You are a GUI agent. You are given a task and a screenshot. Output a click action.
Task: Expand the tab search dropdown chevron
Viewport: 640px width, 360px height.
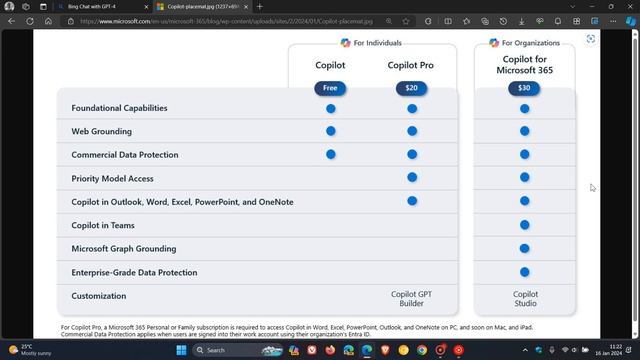[x=573, y=7]
